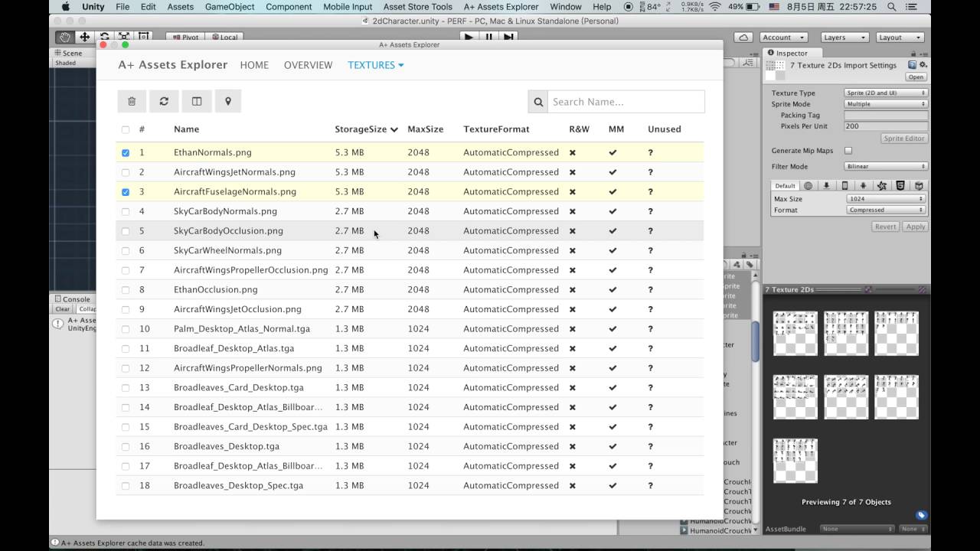Check the Broadleaf_Desktop_Atlas.tga row checkbox
Screen dimensions: 980x551
coord(126,348)
